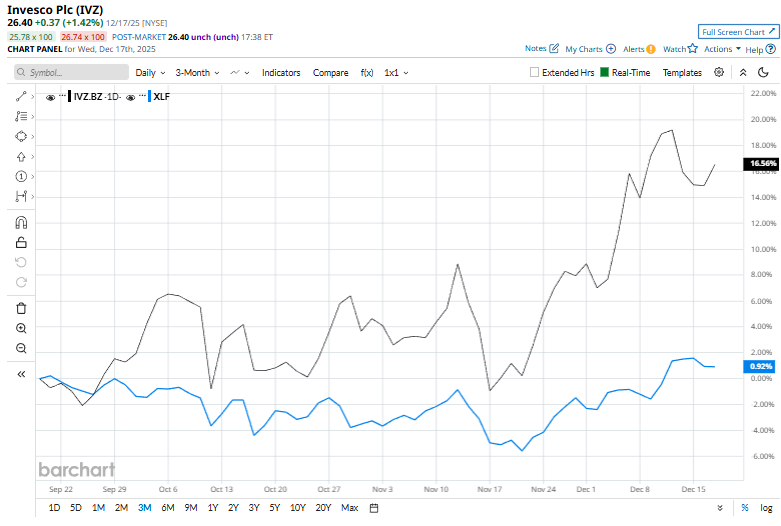The image size is (781, 526).
Task: Open the numbered annotation tool
Action: click(x=21, y=176)
